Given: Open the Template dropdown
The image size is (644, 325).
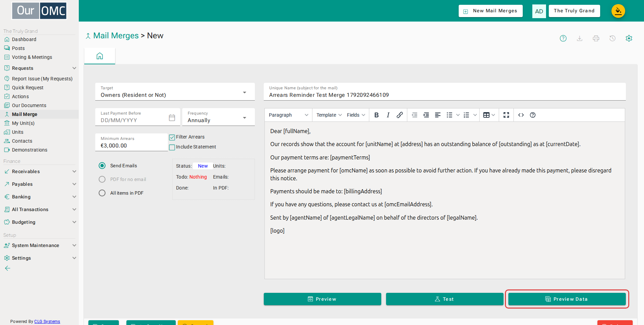Looking at the screenshot, I should coord(329,115).
